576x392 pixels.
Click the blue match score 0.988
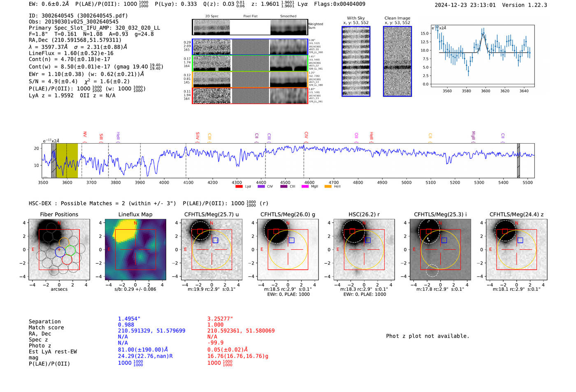click(126, 325)
